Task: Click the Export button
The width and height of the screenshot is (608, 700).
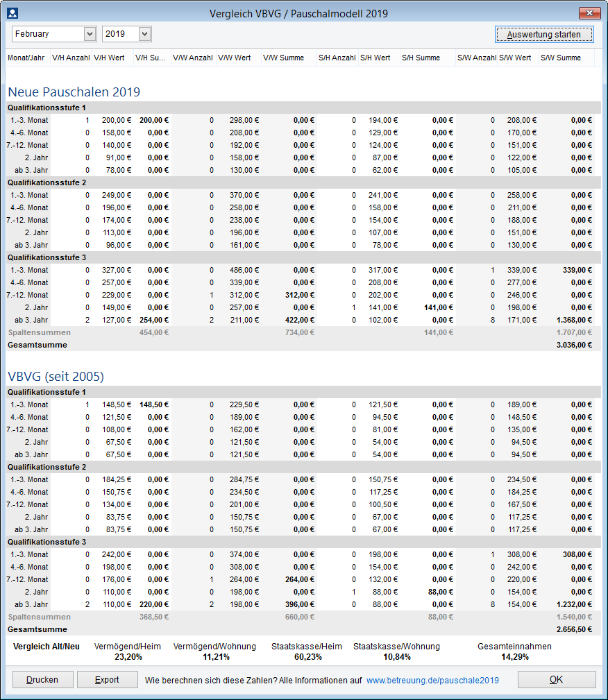Action: coord(107,679)
